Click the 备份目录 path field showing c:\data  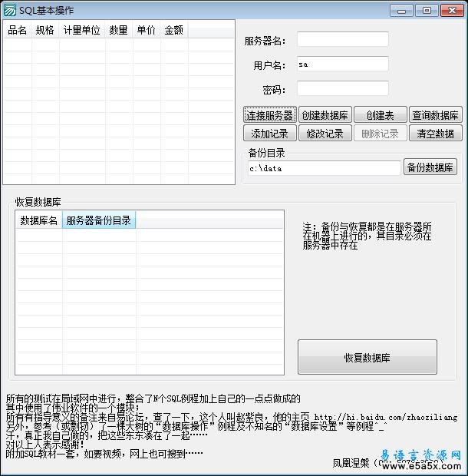pos(325,168)
